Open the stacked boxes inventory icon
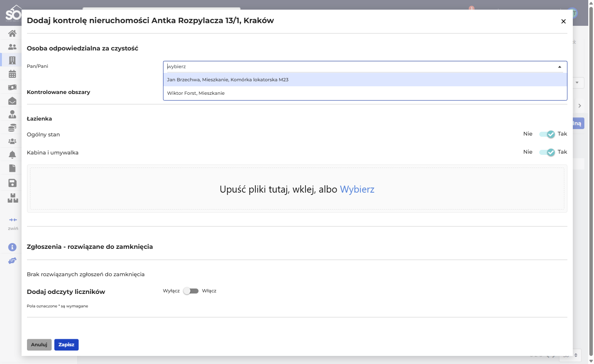 pyautogui.click(x=13, y=198)
